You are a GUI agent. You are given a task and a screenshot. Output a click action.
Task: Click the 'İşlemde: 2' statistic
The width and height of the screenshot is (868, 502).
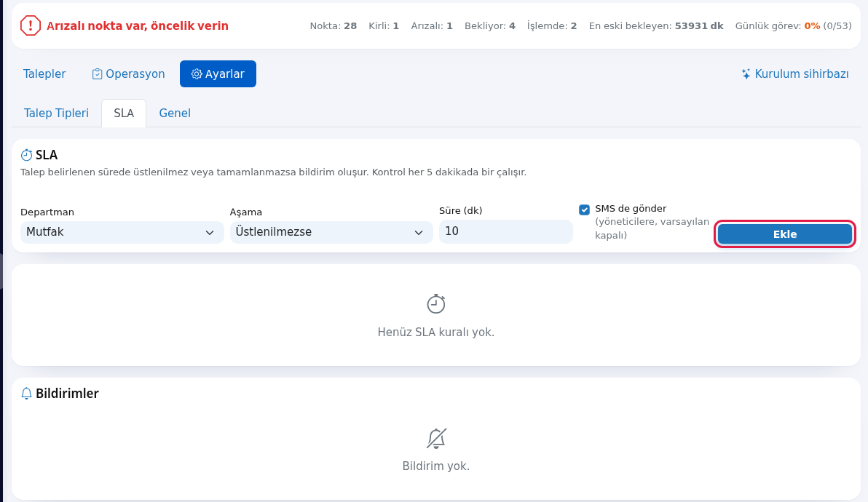(x=552, y=26)
